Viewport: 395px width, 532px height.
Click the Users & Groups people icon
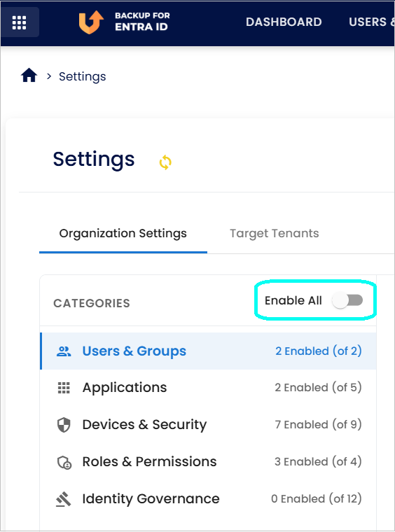pos(64,351)
